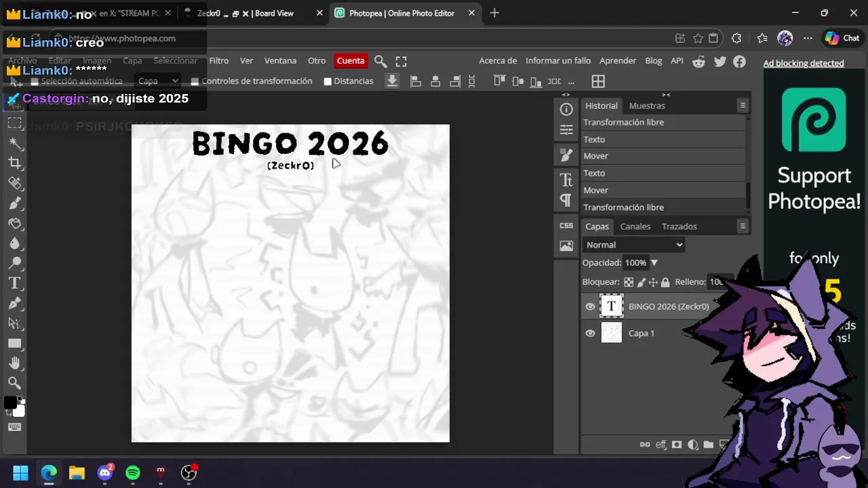Select the Spot Healing tool
The height and width of the screenshot is (488, 868).
(x=14, y=183)
